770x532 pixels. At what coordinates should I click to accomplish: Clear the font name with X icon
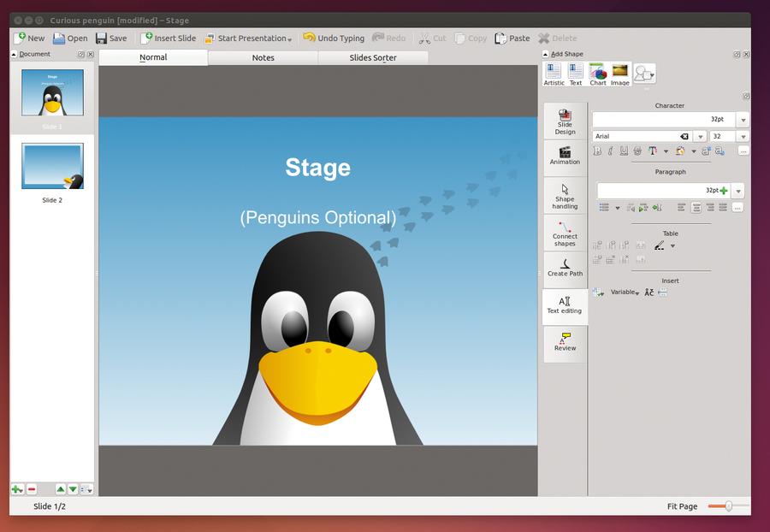(684, 137)
